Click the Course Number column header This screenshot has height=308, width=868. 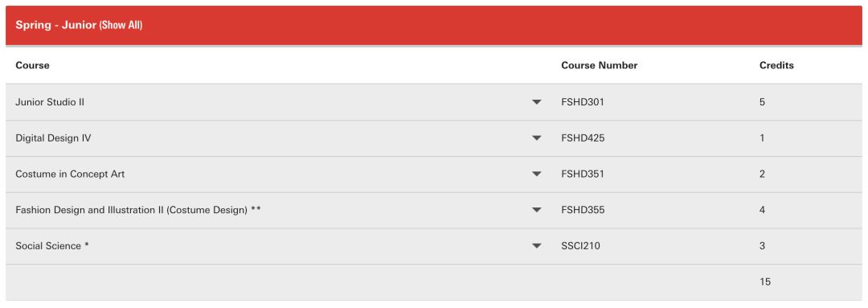tap(600, 65)
